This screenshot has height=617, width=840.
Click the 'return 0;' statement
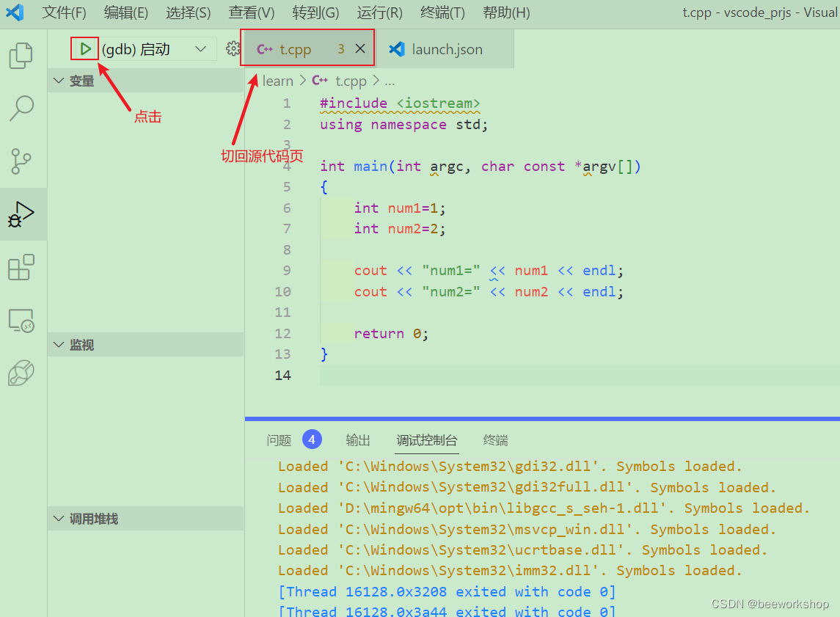pos(391,334)
